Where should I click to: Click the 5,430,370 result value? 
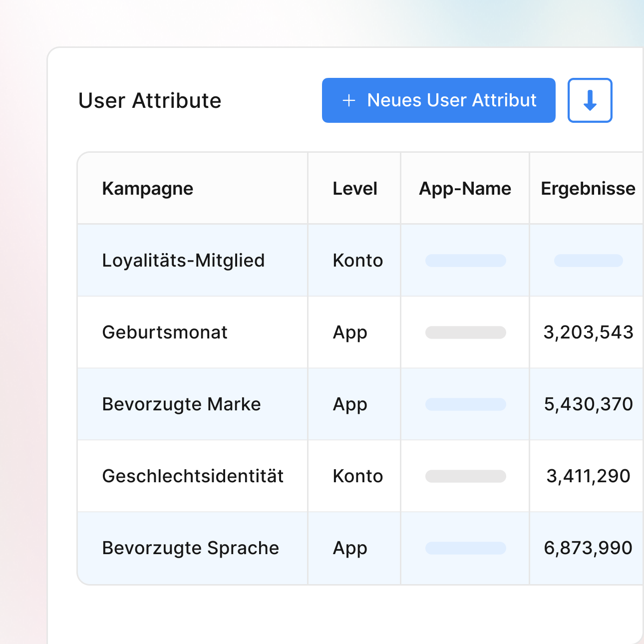click(588, 404)
